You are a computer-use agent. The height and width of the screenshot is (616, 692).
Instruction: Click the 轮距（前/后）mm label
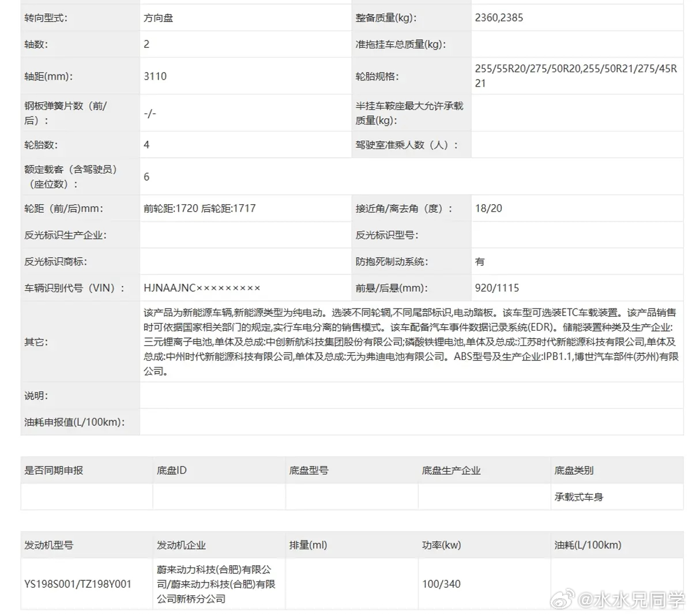[63, 209]
